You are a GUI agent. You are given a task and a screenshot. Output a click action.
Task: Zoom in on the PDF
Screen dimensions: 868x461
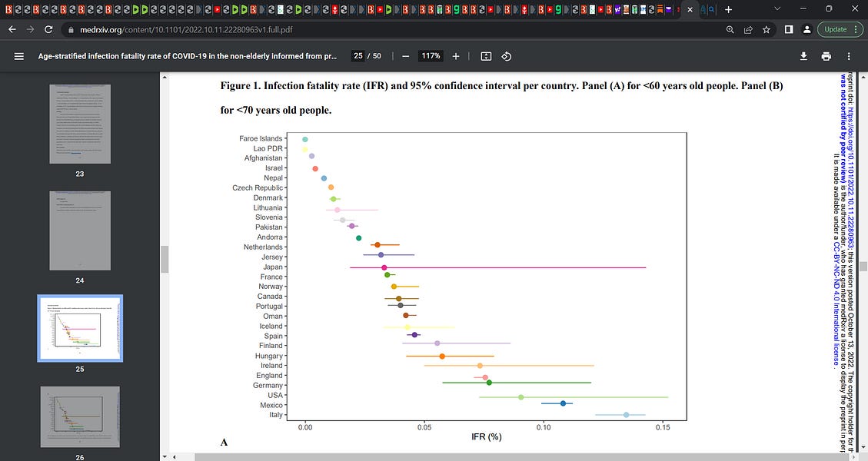(x=455, y=55)
